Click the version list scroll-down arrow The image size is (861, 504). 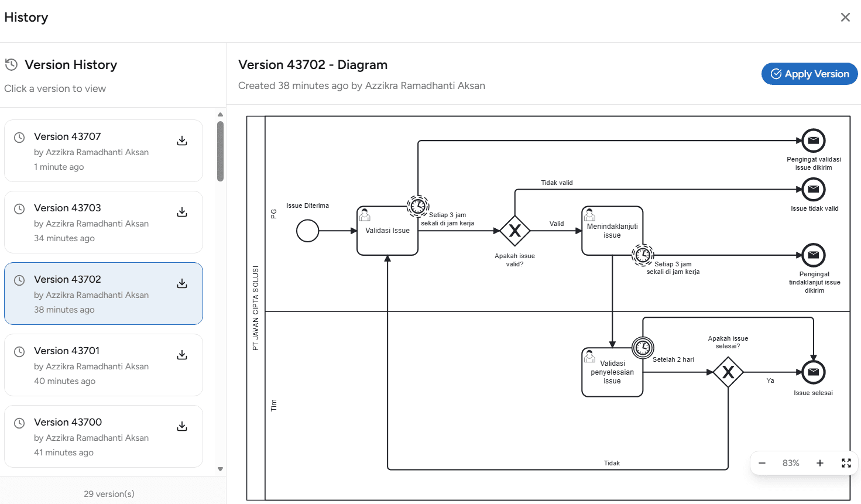[x=220, y=469]
